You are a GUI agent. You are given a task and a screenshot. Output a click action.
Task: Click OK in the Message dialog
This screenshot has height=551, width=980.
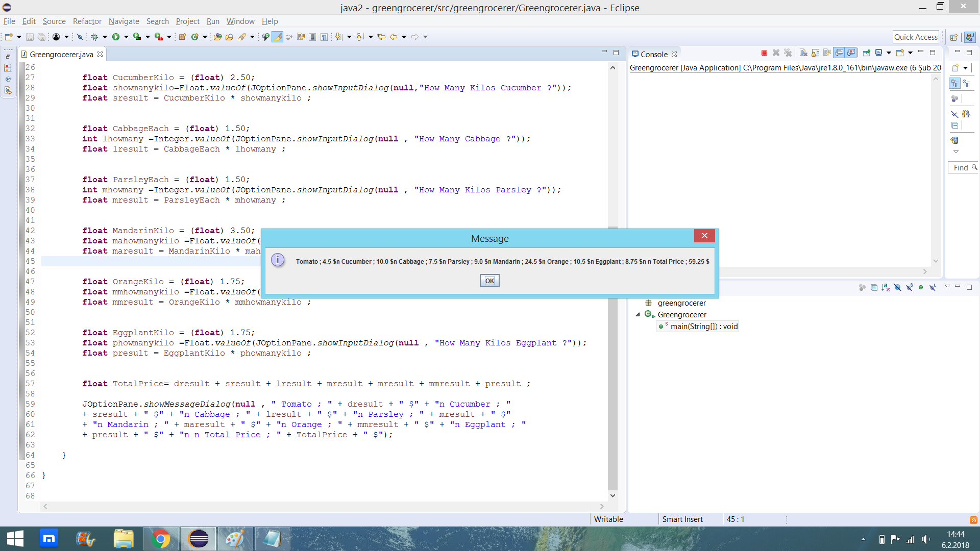tap(489, 281)
